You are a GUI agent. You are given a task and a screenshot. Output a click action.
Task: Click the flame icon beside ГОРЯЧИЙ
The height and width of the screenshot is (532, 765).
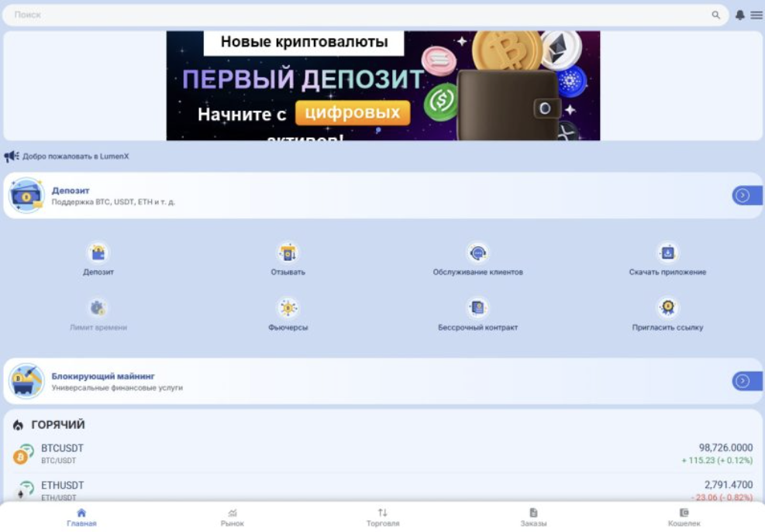point(18,425)
